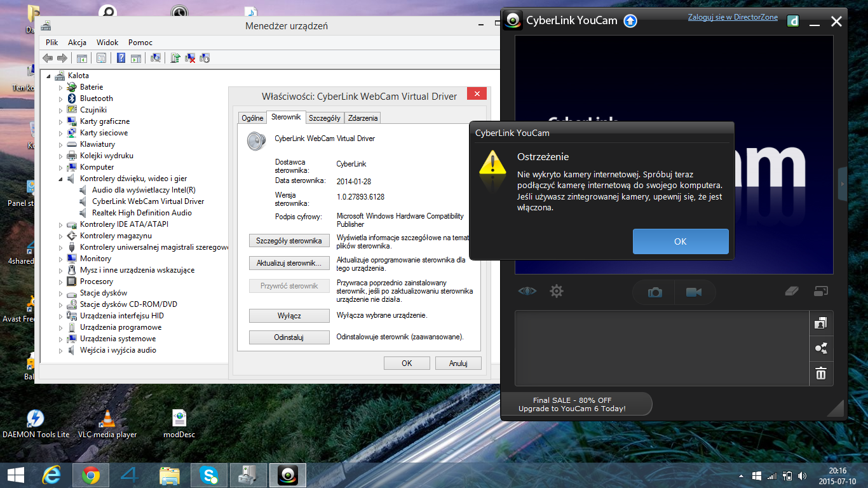Switch to the Ogólne tab
This screenshot has height=488, width=868.
252,118
